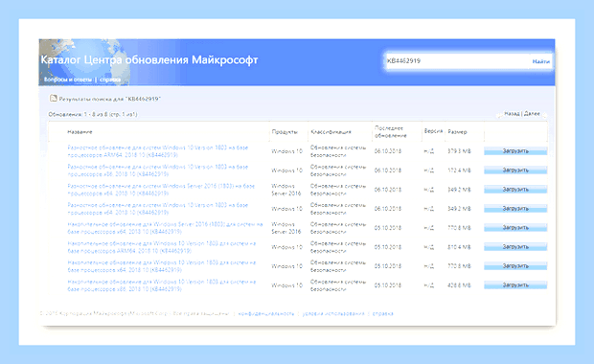Click Загрузить for the 428.8 MB update
594x364 pixels.
[x=515, y=284]
